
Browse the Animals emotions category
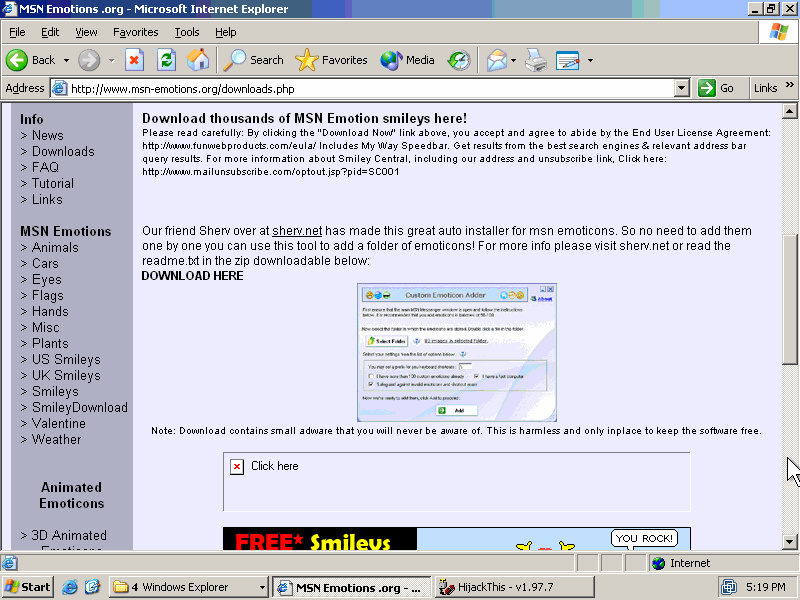[55, 247]
